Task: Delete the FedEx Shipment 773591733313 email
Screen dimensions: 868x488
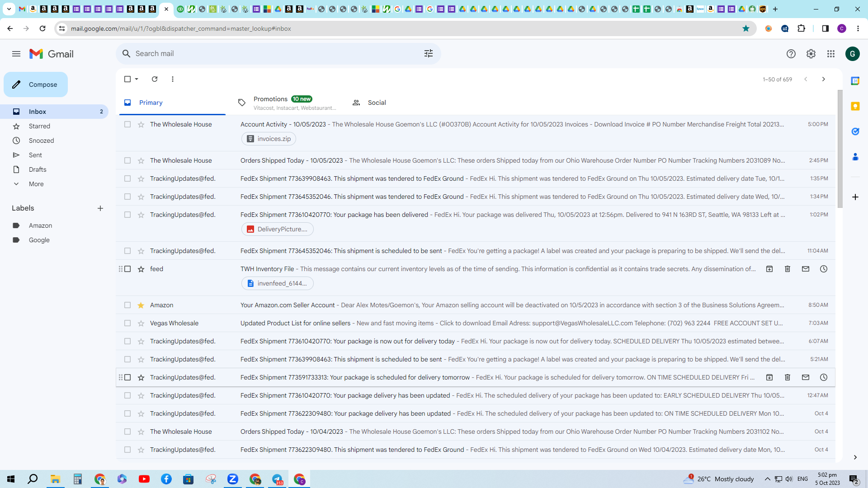Action: click(788, 377)
